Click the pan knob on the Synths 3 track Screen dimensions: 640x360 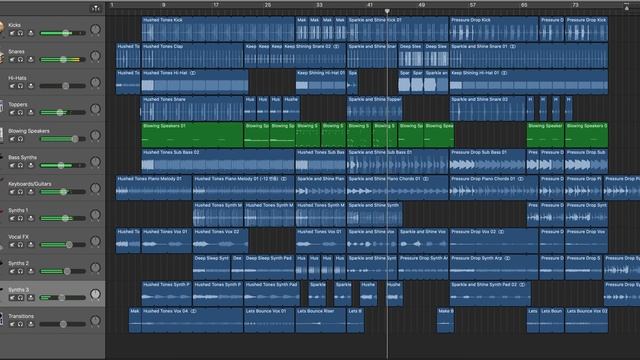(x=95, y=294)
